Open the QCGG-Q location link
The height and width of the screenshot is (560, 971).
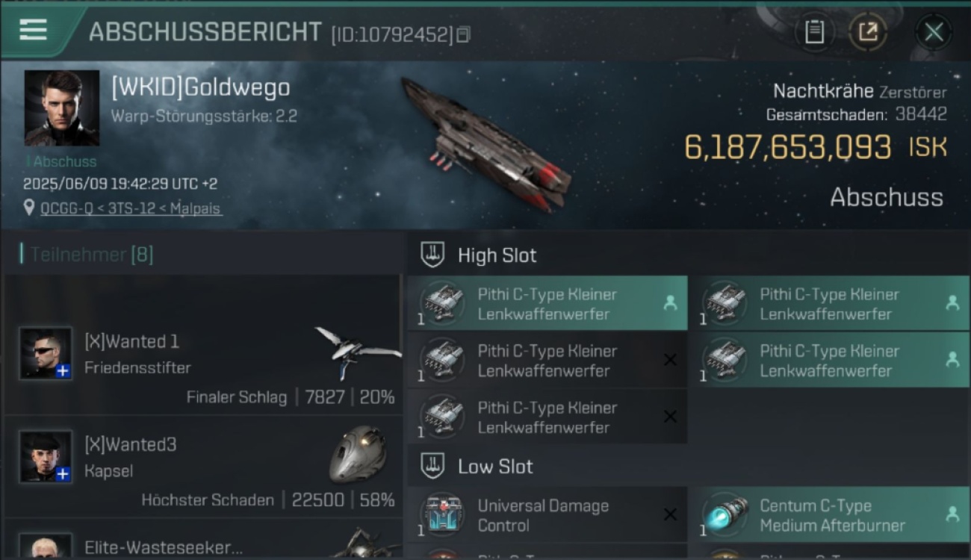coord(131,208)
